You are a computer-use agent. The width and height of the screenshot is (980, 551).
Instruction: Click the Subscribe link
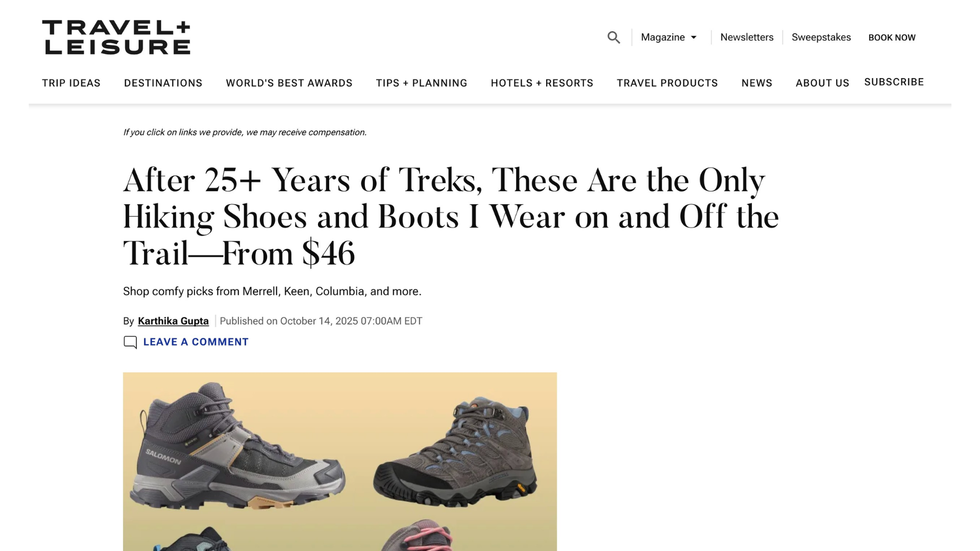pos(894,82)
